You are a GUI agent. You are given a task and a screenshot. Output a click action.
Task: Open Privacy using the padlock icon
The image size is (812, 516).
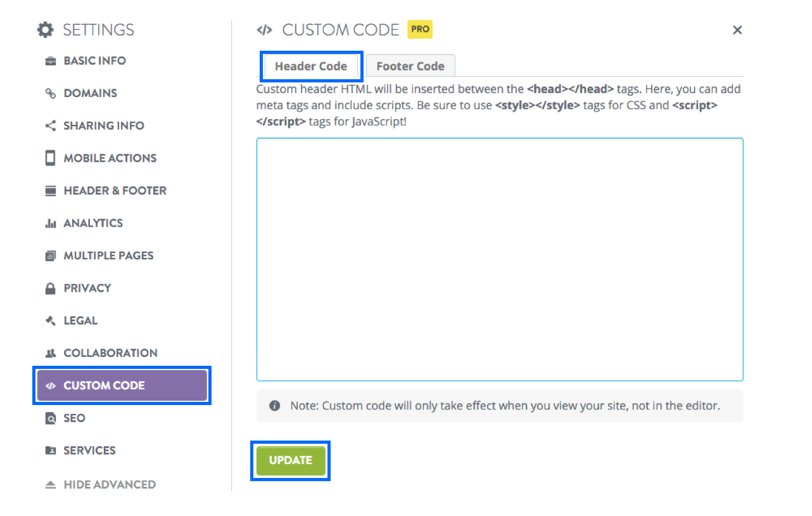click(51, 288)
